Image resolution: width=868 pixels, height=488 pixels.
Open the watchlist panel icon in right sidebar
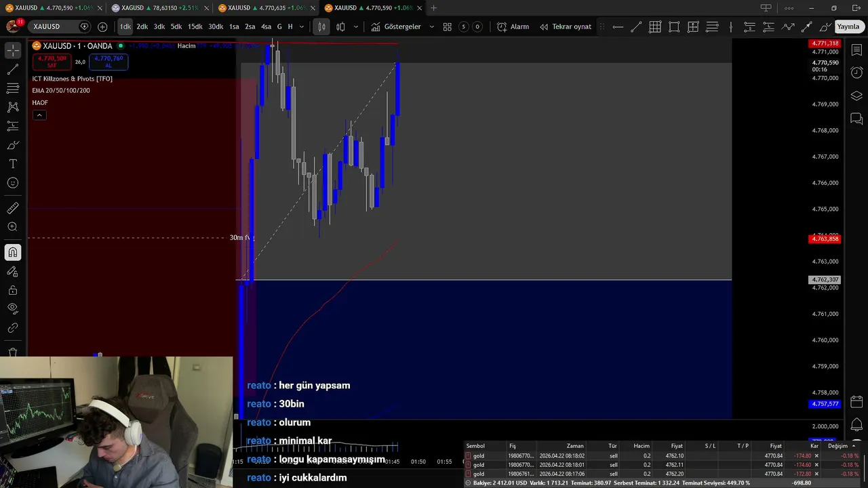click(x=856, y=50)
